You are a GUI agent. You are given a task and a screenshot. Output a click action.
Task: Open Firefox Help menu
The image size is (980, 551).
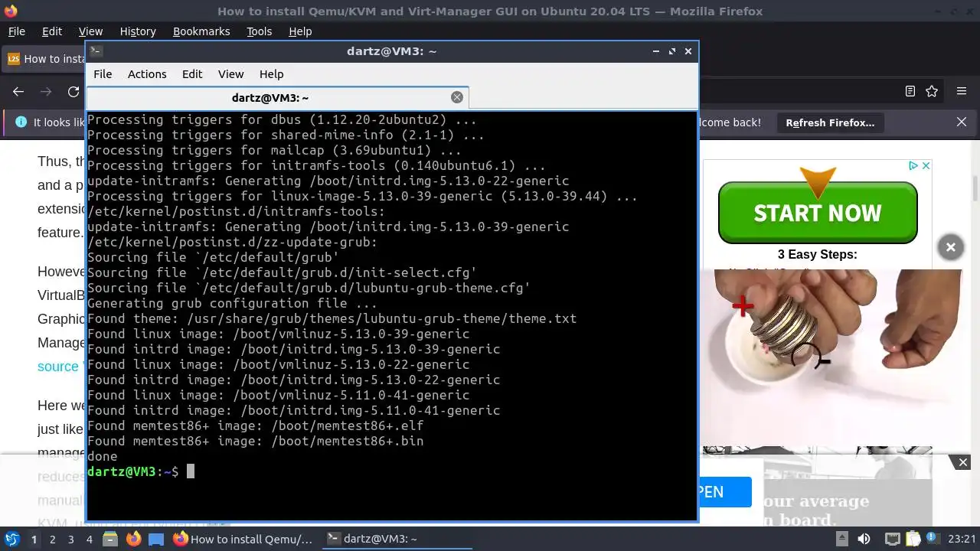coord(300,31)
